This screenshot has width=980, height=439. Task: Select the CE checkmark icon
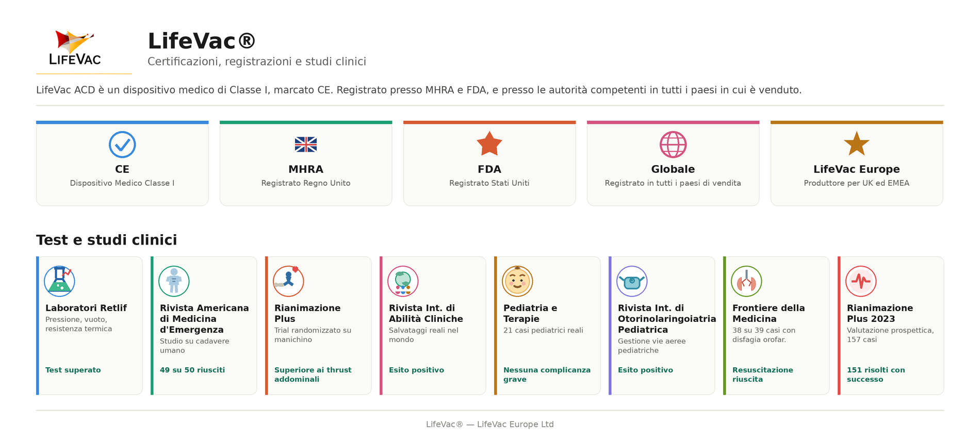click(x=122, y=144)
